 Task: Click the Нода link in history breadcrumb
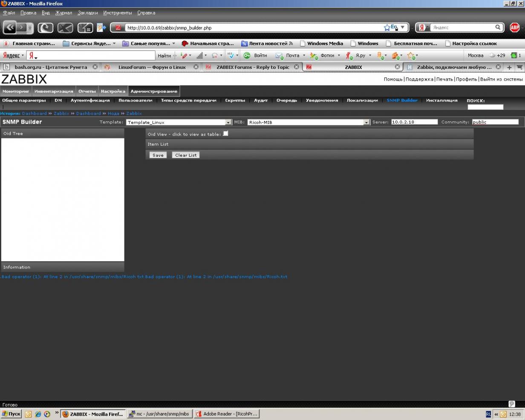pos(113,113)
